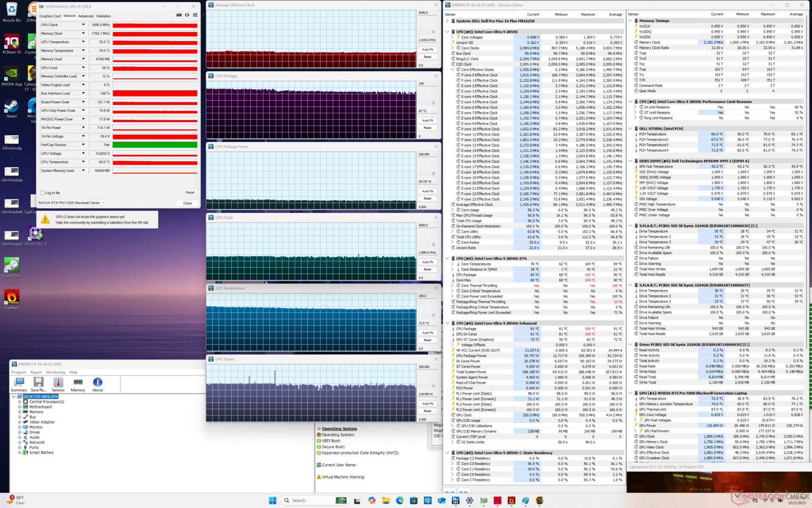
Task: Enable the Log to file checkbox
Action: [x=42, y=193]
